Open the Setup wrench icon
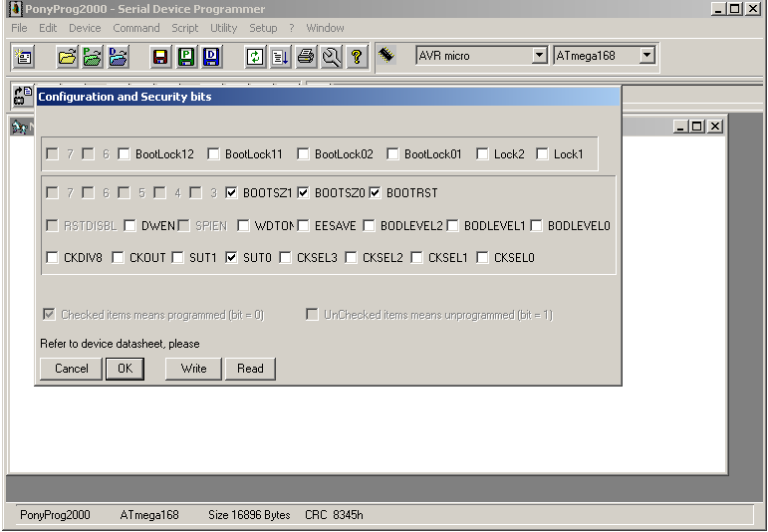Viewport: 768px width, 532px height. [331, 57]
